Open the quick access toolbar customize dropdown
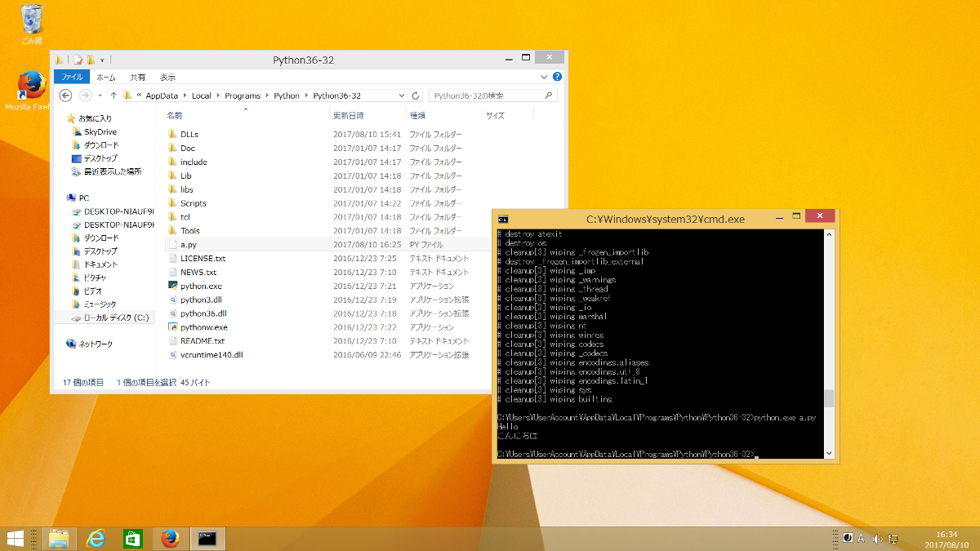980x551 pixels. point(102,60)
